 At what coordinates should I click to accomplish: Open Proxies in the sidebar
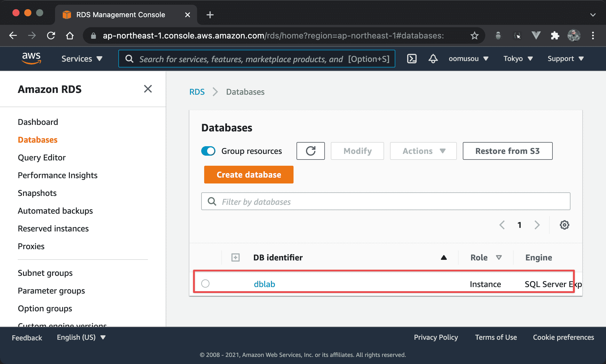pyautogui.click(x=31, y=246)
